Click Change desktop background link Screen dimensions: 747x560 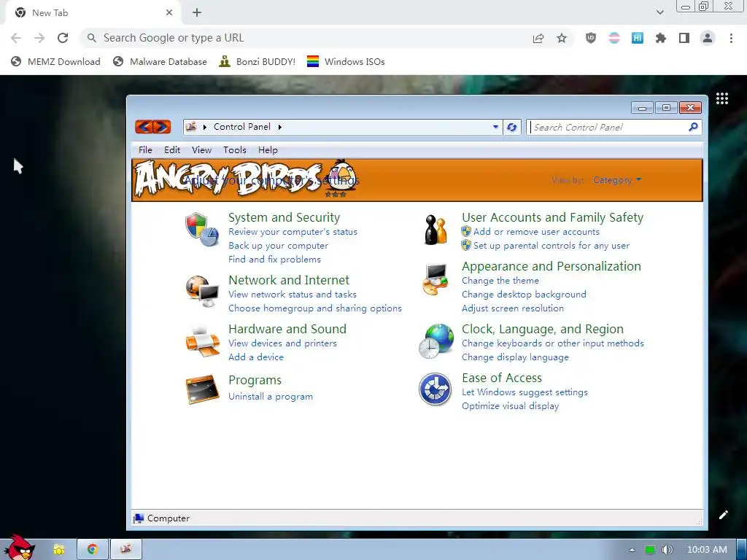point(524,295)
